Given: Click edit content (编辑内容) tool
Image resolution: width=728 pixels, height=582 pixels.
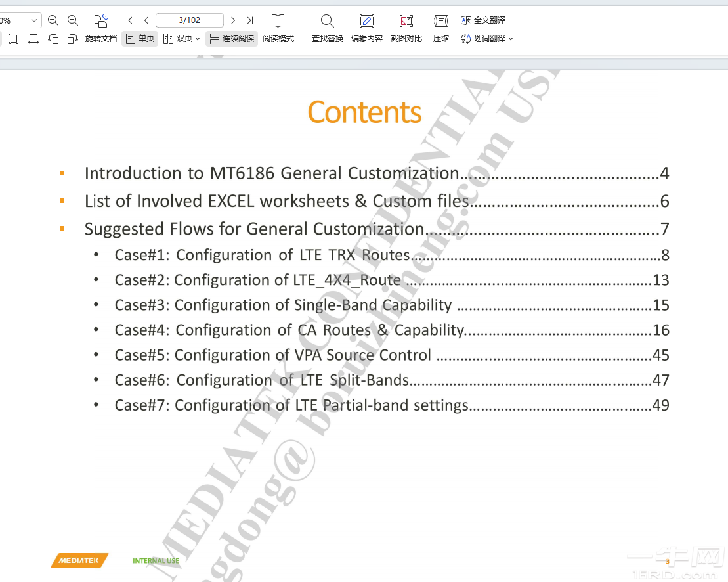Looking at the screenshot, I should (x=366, y=28).
